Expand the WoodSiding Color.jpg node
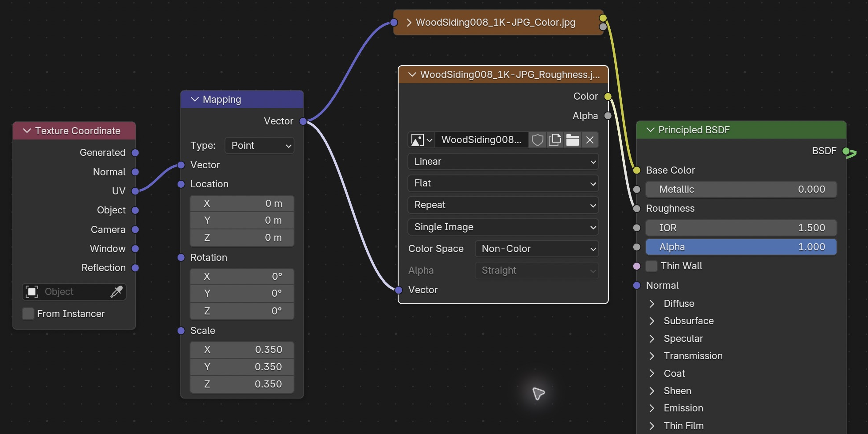 coord(409,23)
